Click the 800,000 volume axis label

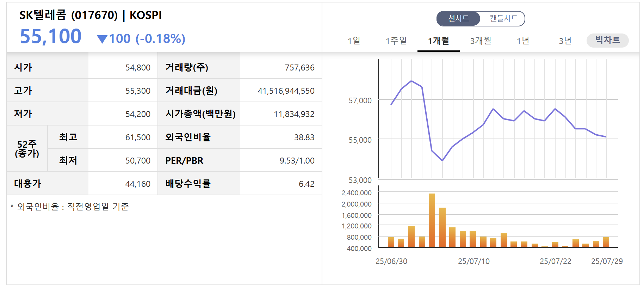tap(359, 237)
